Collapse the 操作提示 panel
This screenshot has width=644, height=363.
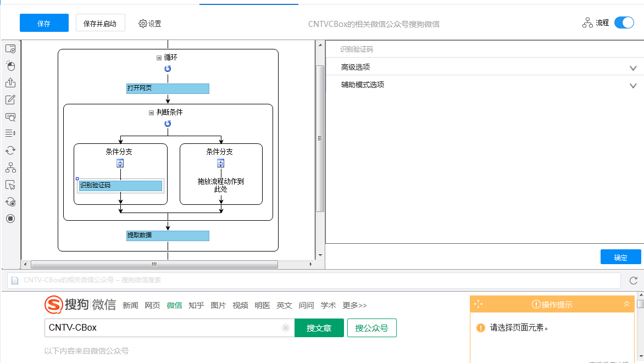tap(626, 304)
